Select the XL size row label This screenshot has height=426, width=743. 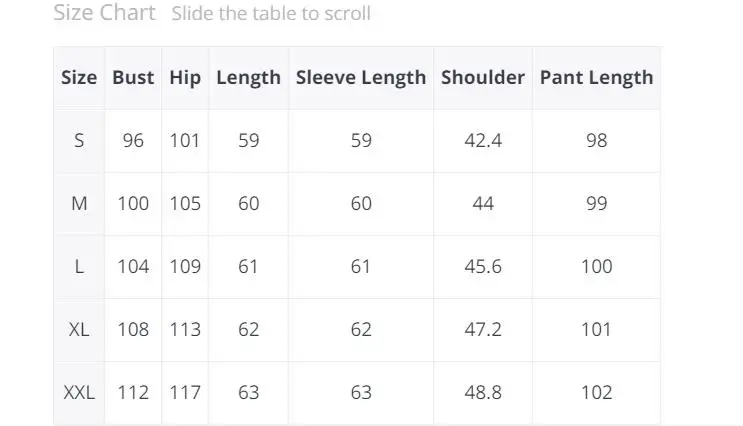click(x=79, y=329)
